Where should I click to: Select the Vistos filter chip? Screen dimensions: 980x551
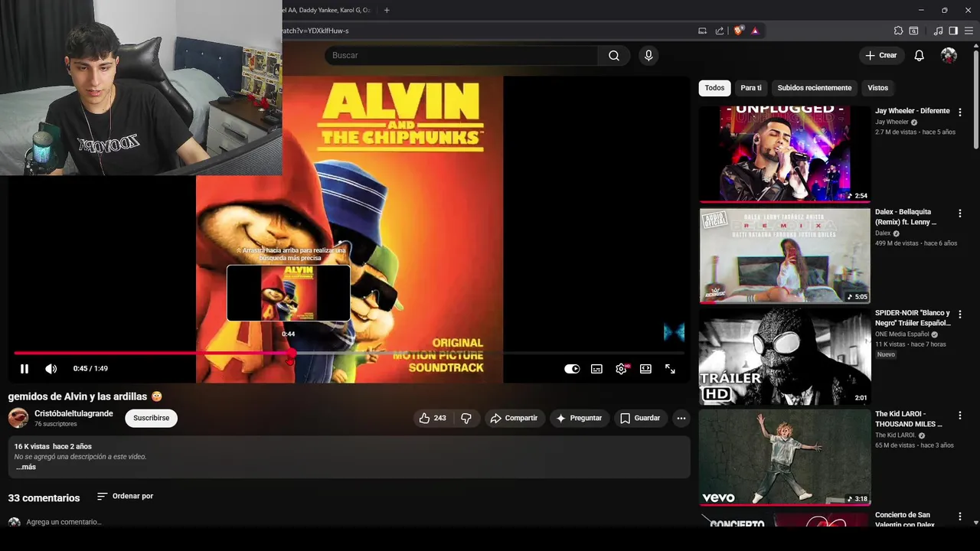(x=877, y=88)
